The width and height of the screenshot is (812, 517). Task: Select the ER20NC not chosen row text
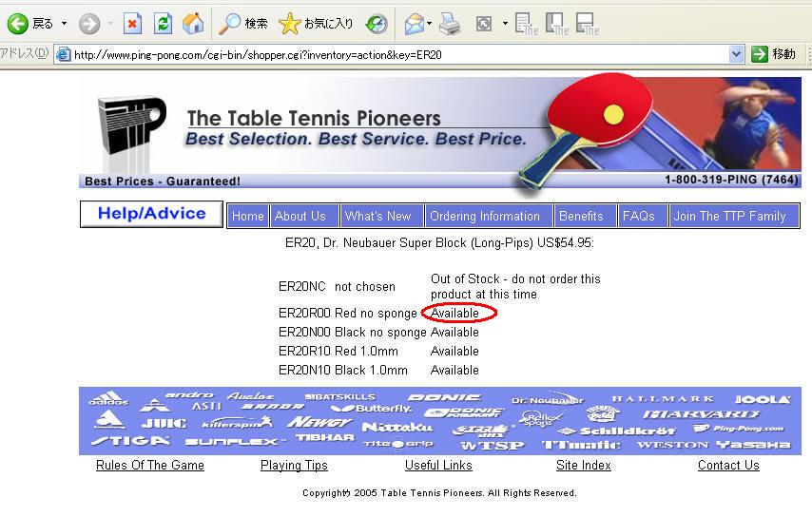click(x=337, y=286)
